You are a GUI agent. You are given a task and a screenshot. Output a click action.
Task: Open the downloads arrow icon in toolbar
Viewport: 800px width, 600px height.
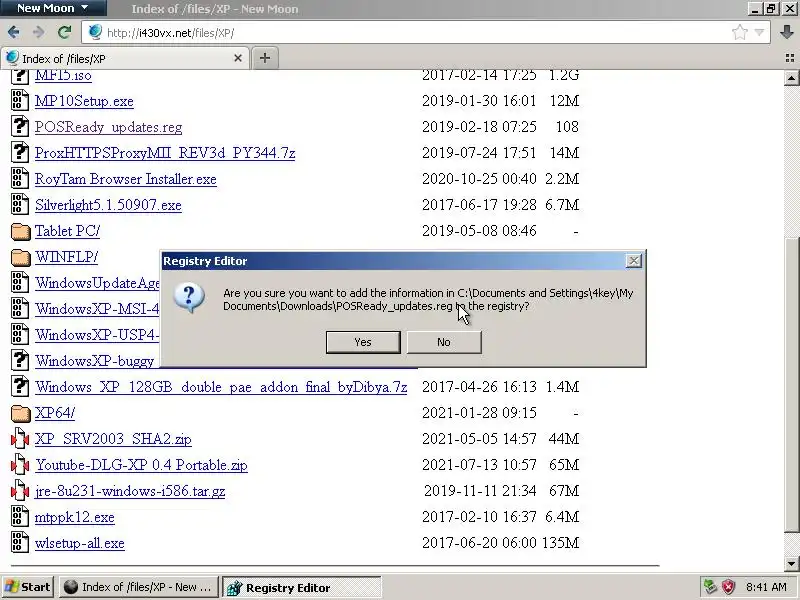787,33
